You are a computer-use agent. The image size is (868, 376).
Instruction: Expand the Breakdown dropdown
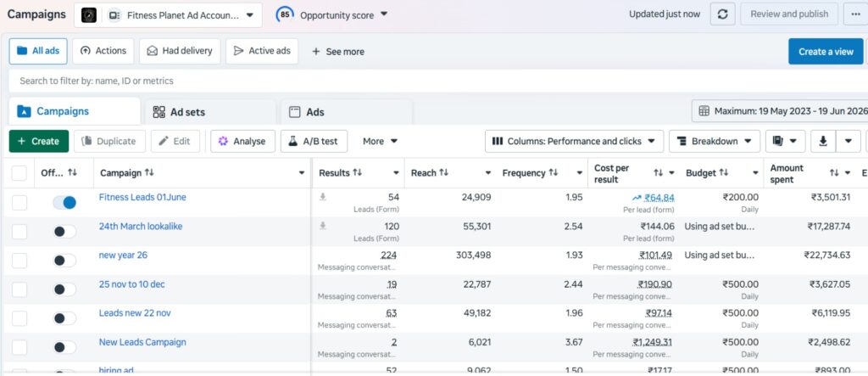[714, 142]
